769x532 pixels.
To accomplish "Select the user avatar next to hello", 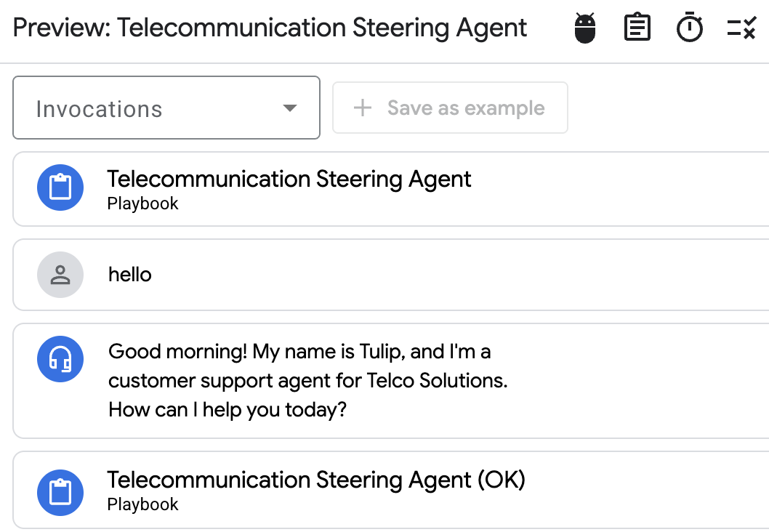I will click(x=60, y=275).
